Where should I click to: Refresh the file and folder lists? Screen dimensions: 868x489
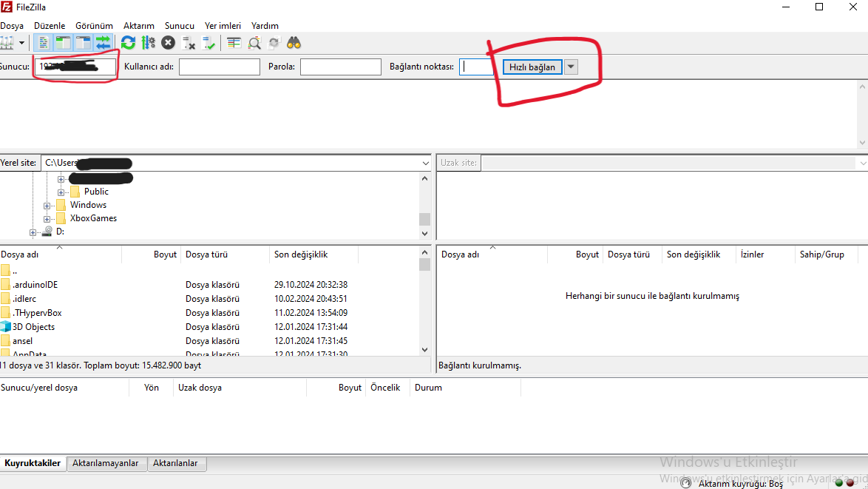[x=129, y=43]
